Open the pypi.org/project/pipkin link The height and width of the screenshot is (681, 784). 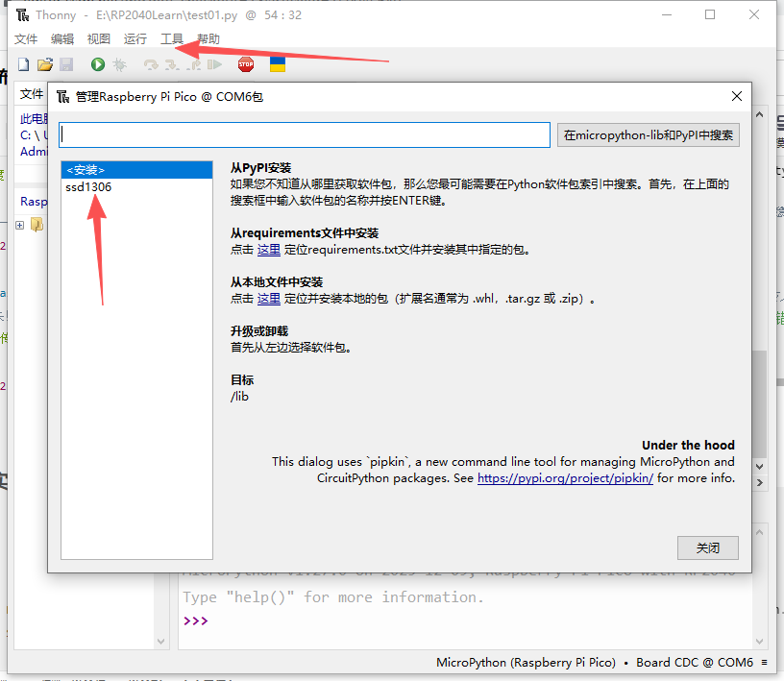pos(565,478)
